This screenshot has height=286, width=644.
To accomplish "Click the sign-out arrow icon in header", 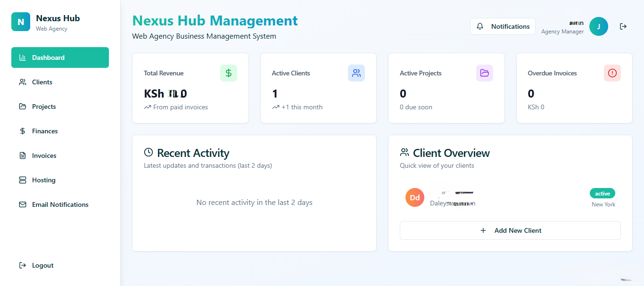I will click(623, 26).
